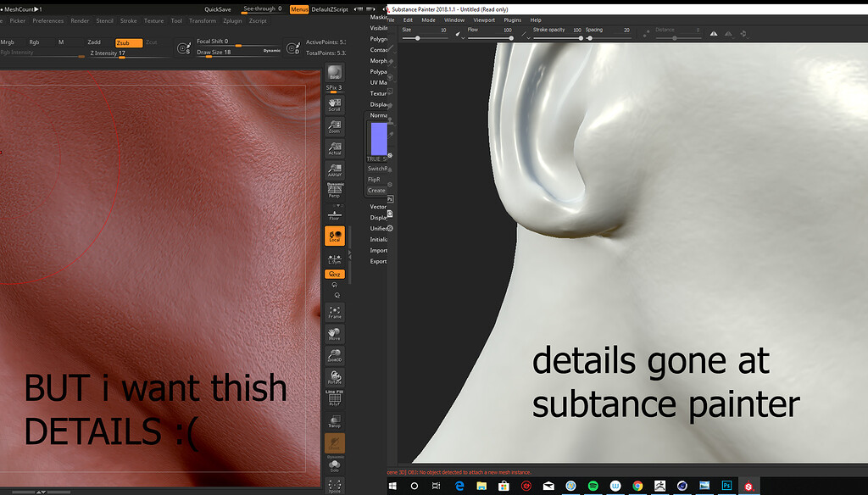Open the Picker menu in ZBrush
Image resolution: width=868 pixels, height=495 pixels.
coord(18,20)
